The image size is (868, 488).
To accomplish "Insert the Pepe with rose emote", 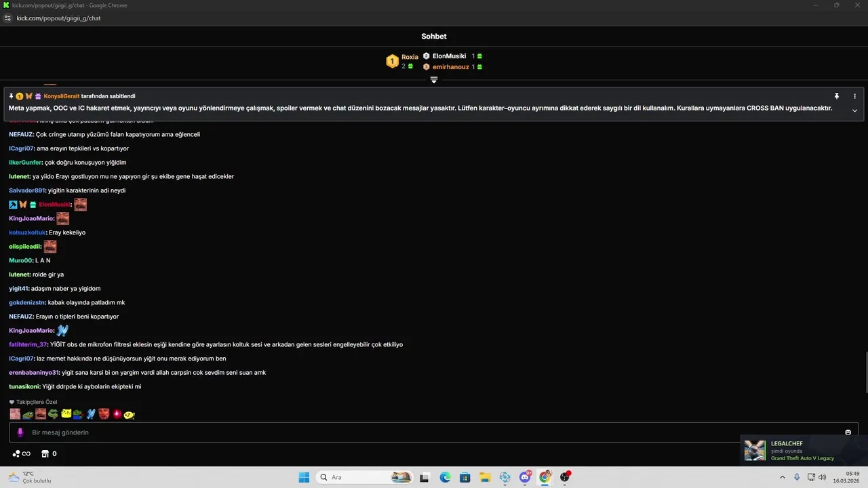I will pyautogui.click(x=78, y=414).
